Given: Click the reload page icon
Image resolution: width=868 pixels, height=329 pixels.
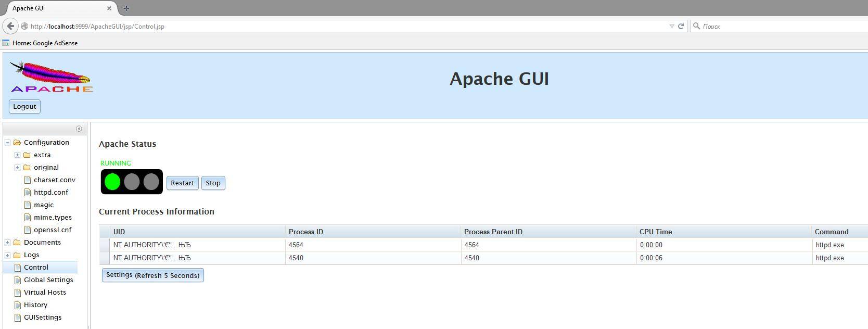Looking at the screenshot, I should pyautogui.click(x=681, y=26).
